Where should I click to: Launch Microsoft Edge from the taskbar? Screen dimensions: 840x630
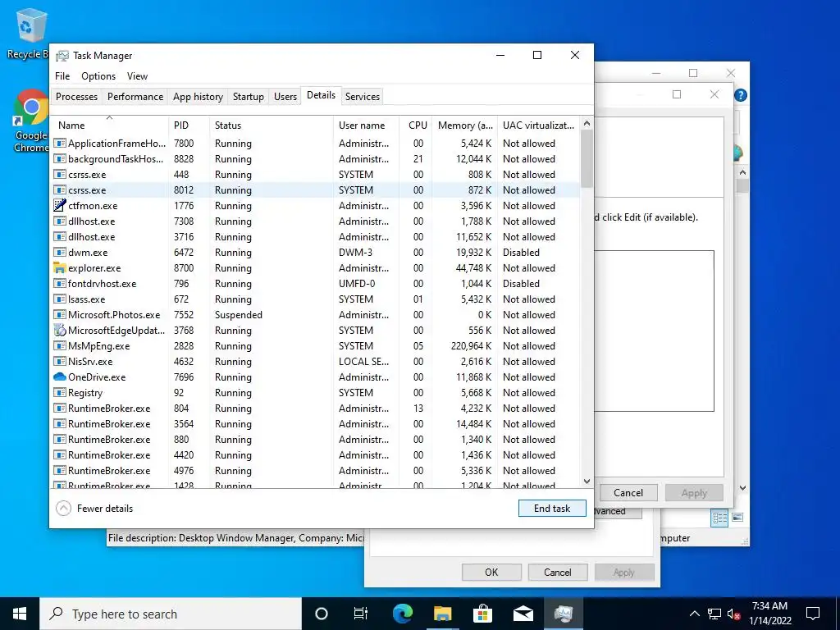click(x=402, y=614)
